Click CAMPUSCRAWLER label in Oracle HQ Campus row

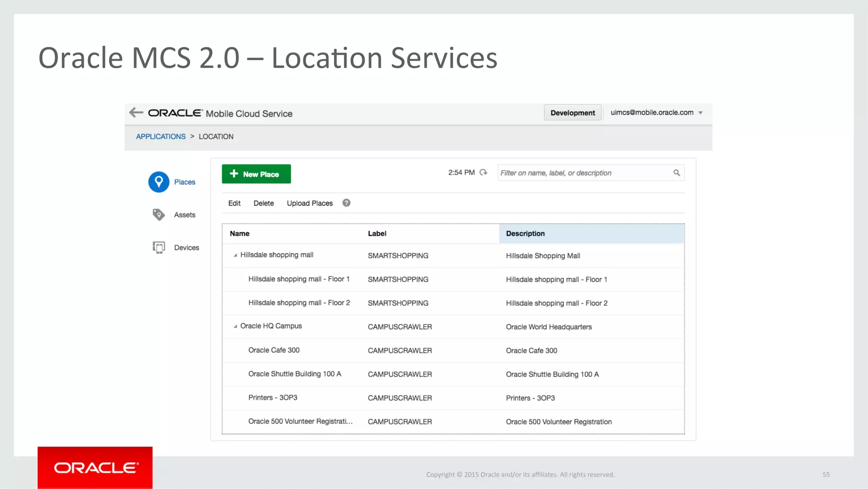pos(400,327)
